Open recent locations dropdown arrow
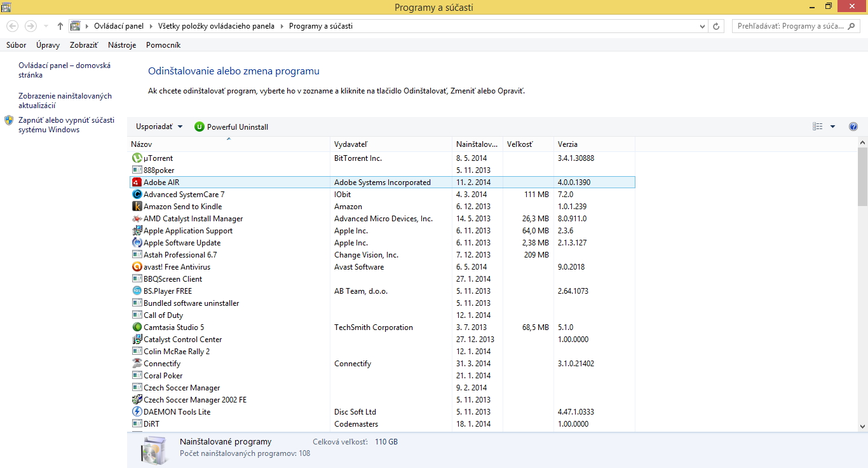 (46, 26)
